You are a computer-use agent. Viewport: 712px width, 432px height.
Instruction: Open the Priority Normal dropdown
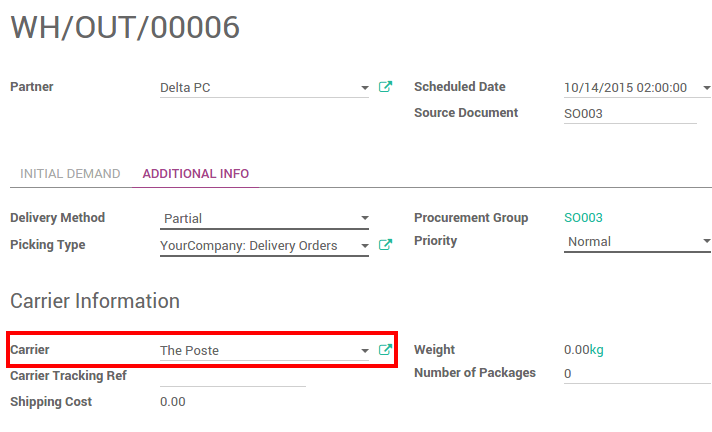coord(638,241)
